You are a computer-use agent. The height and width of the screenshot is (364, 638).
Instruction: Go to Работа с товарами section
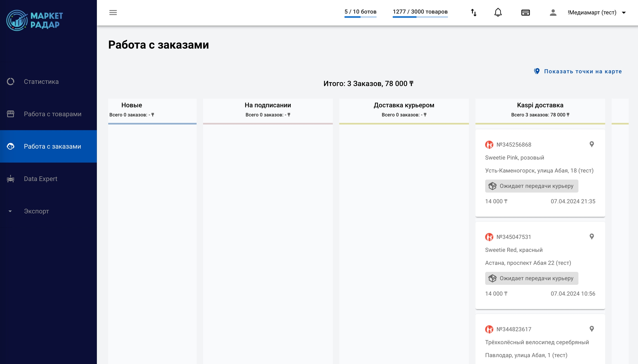point(53,114)
